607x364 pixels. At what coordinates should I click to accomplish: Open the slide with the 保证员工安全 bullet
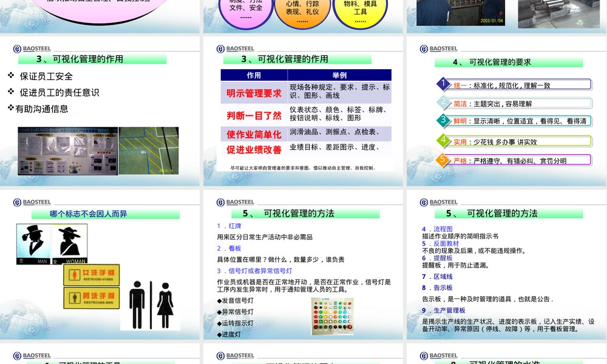coord(100,111)
